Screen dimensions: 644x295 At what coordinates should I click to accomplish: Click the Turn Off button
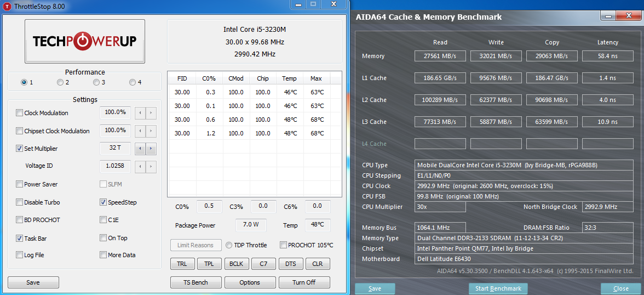[304, 282]
